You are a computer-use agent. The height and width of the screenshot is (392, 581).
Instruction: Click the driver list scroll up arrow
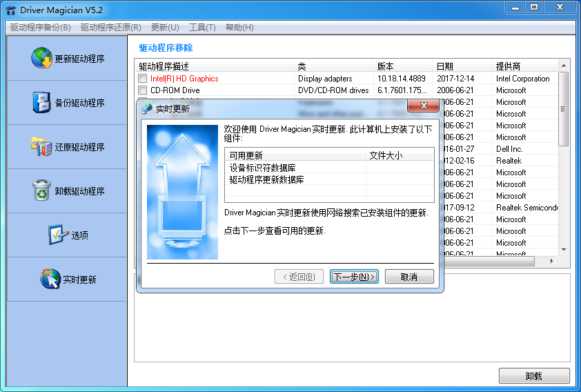564,66
